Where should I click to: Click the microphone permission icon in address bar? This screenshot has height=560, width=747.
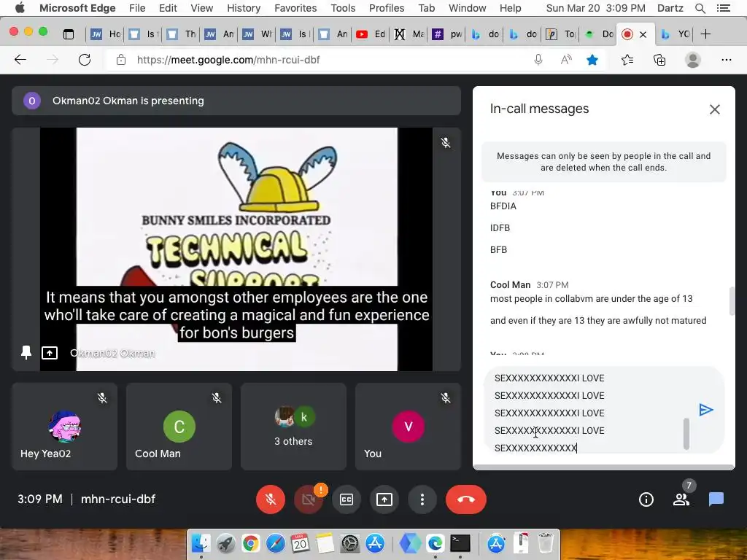[x=538, y=60]
